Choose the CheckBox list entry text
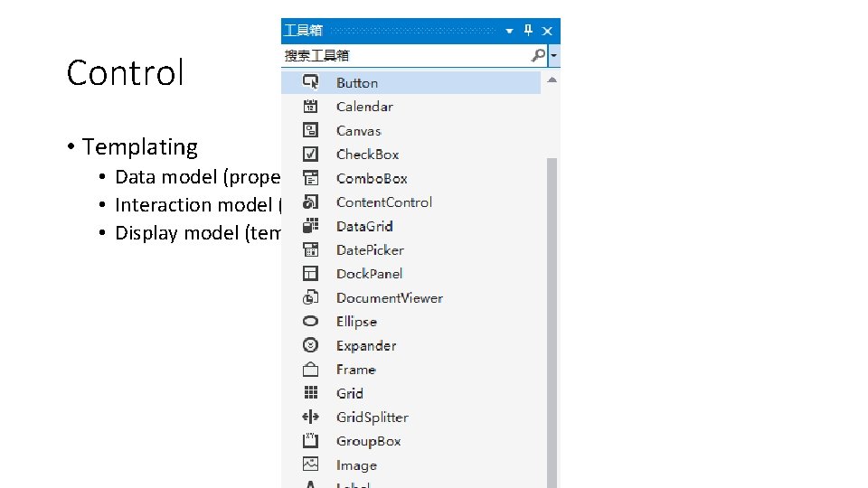Viewport: 868px width, 488px height. tap(368, 155)
